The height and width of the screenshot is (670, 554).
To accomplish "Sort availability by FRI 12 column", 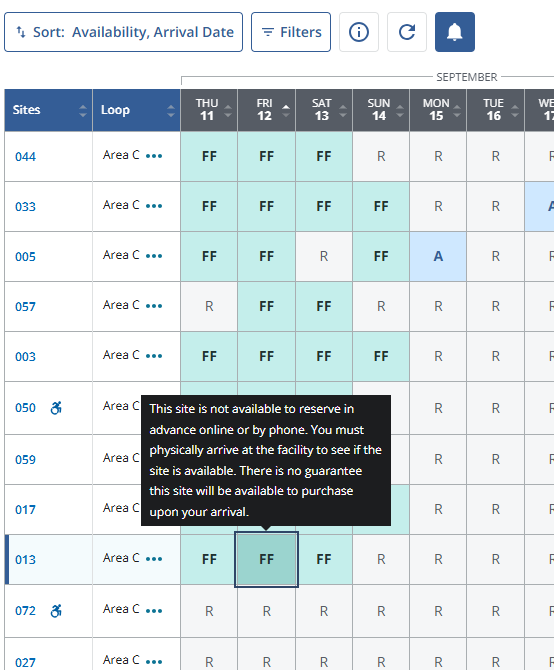I will (267, 110).
